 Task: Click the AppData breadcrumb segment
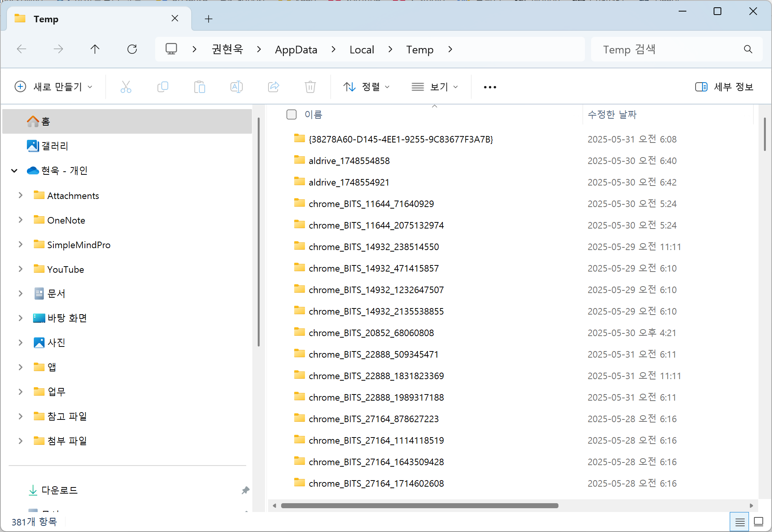296,50
